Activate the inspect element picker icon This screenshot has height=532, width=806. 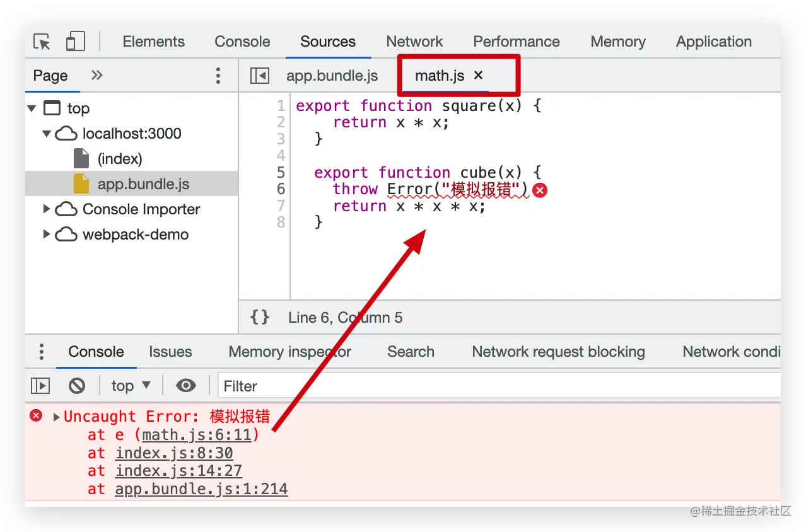click(x=42, y=42)
